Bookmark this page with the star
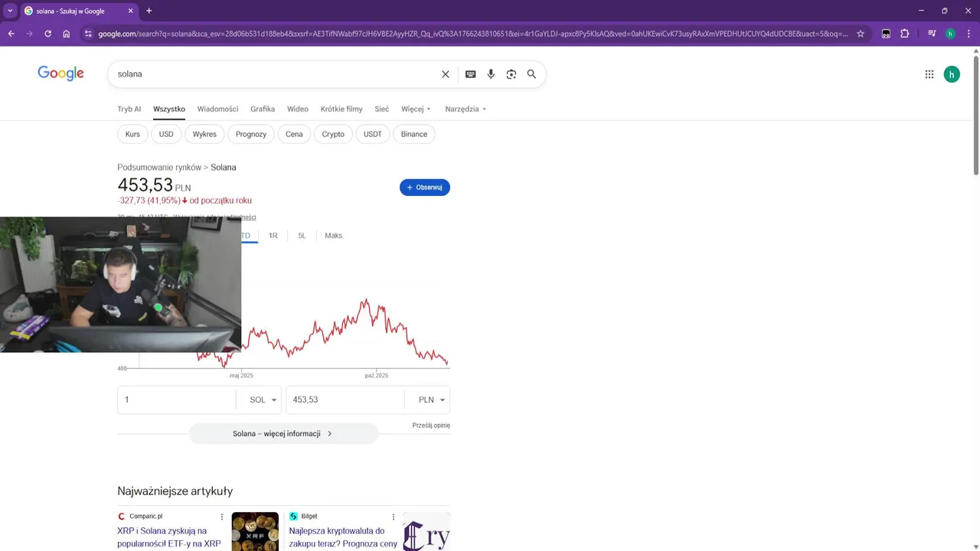Image resolution: width=980 pixels, height=551 pixels. tap(861, 34)
